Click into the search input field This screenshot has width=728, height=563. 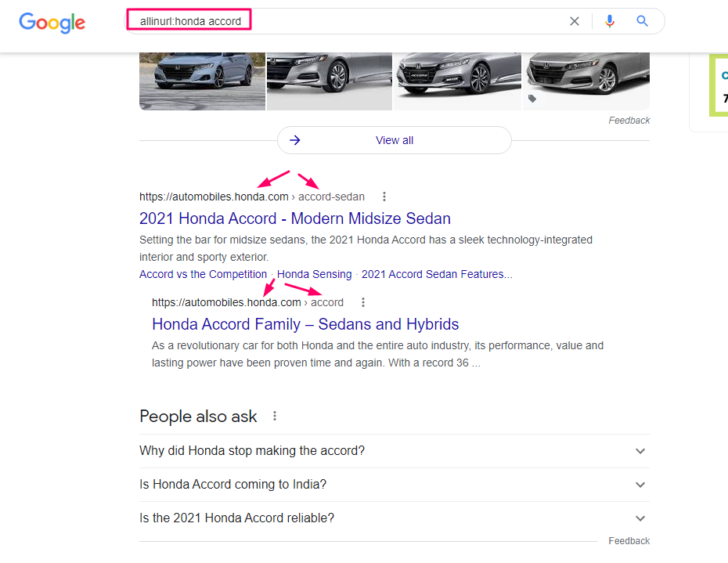pos(352,21)
